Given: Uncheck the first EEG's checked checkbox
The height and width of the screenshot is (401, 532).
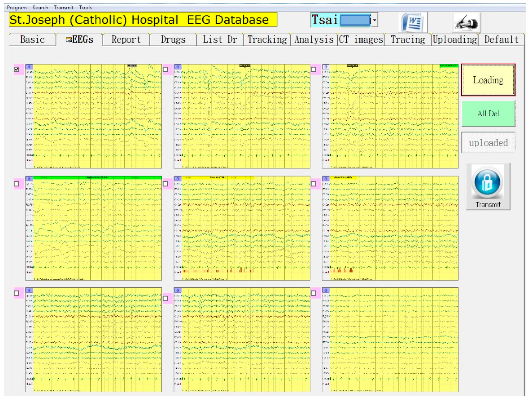Looking at the screenshot, I should (x=17, y=70).
